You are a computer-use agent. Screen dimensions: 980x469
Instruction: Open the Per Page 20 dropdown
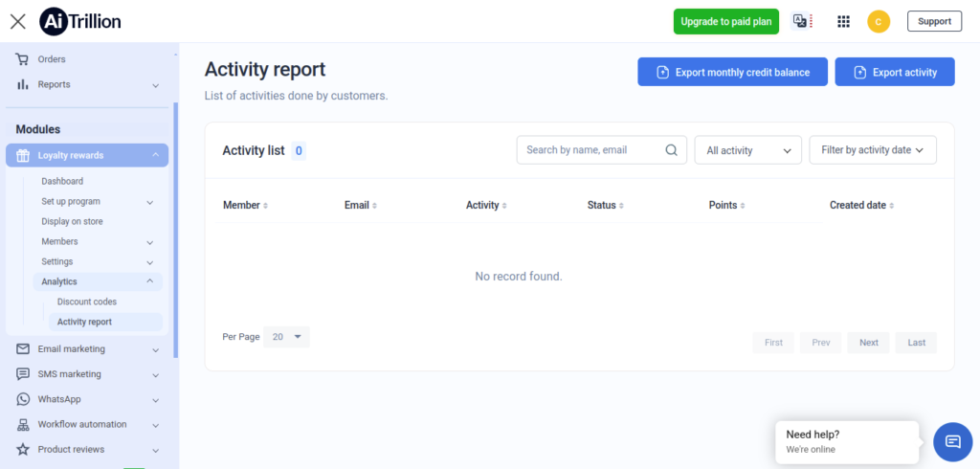[x=287, y=337]
